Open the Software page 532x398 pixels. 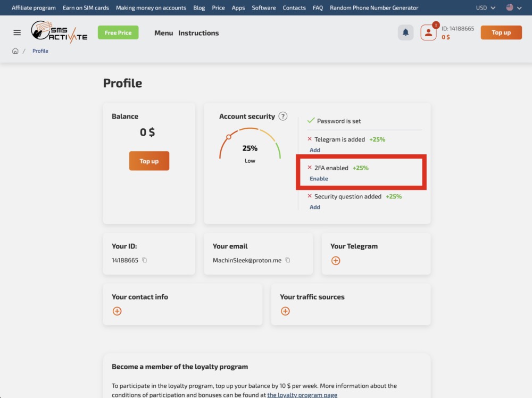264,7
